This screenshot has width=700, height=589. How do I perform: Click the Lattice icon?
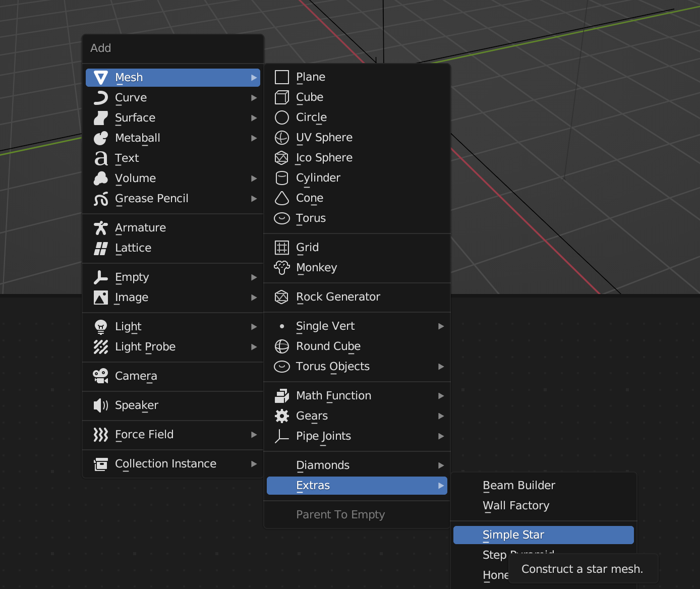click(x=101, y=248)
